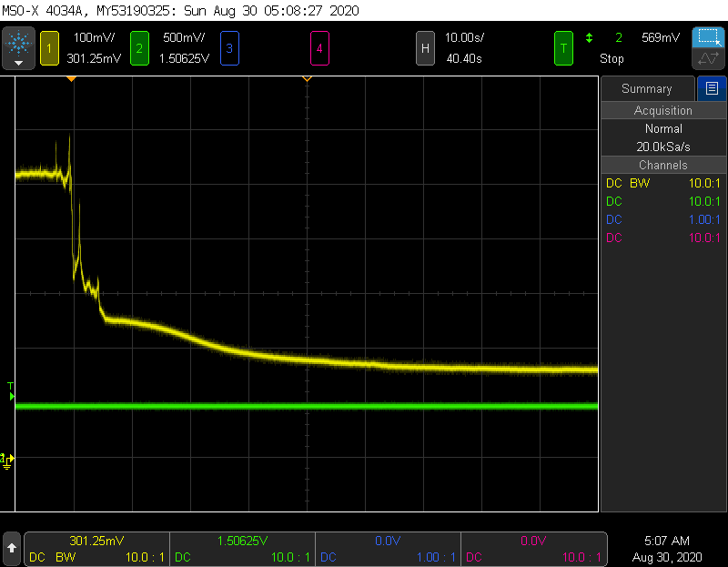The width and height of the screenshot is (728, 567).
Task: Select the channel 1 yellow badge
Action: [48, 47]
